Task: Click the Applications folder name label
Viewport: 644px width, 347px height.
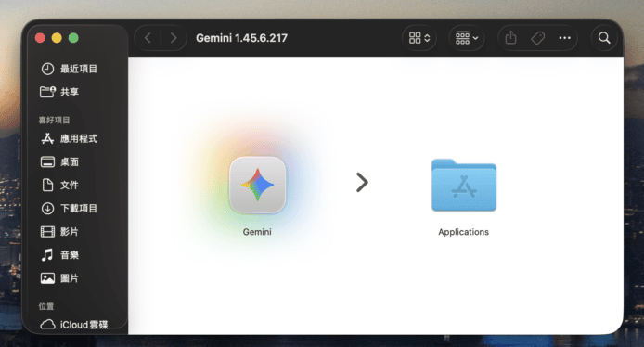Action: click(463, 232)
